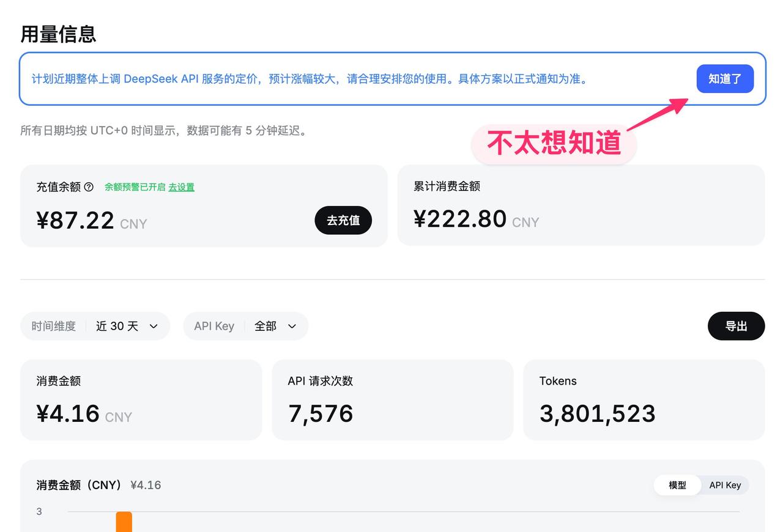Click the 余额预警已开启 status text

pyautogui.click(x=135, y=187)
